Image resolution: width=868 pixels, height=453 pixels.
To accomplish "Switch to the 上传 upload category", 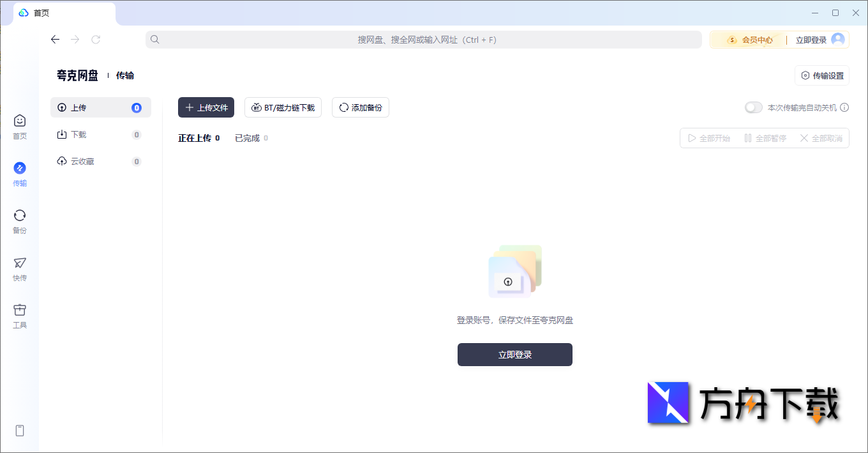I will pyautogui.click(x=78, y=107).
